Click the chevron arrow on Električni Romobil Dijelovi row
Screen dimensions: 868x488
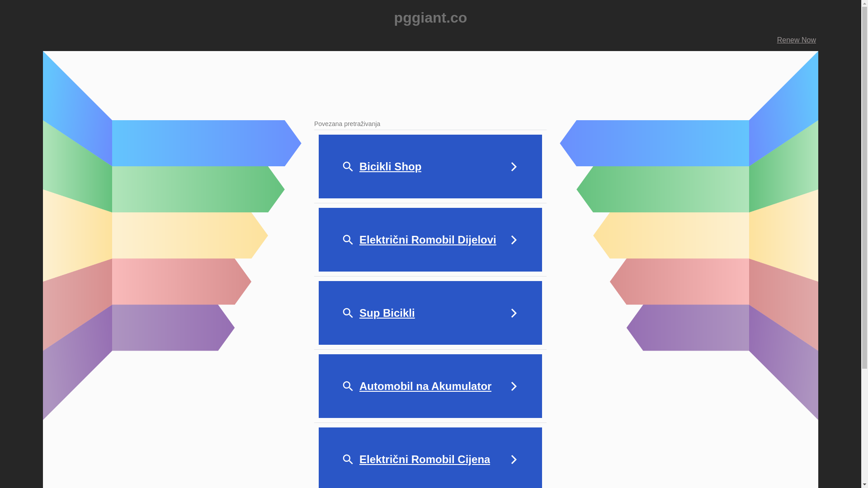pyautogui.click(x=514, y=240)
